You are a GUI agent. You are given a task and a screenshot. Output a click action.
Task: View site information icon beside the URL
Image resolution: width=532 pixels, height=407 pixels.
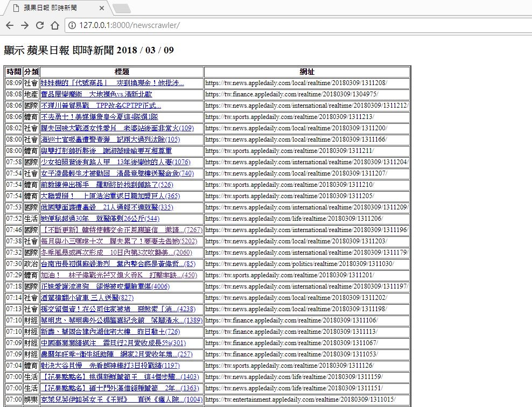point(72,25)
